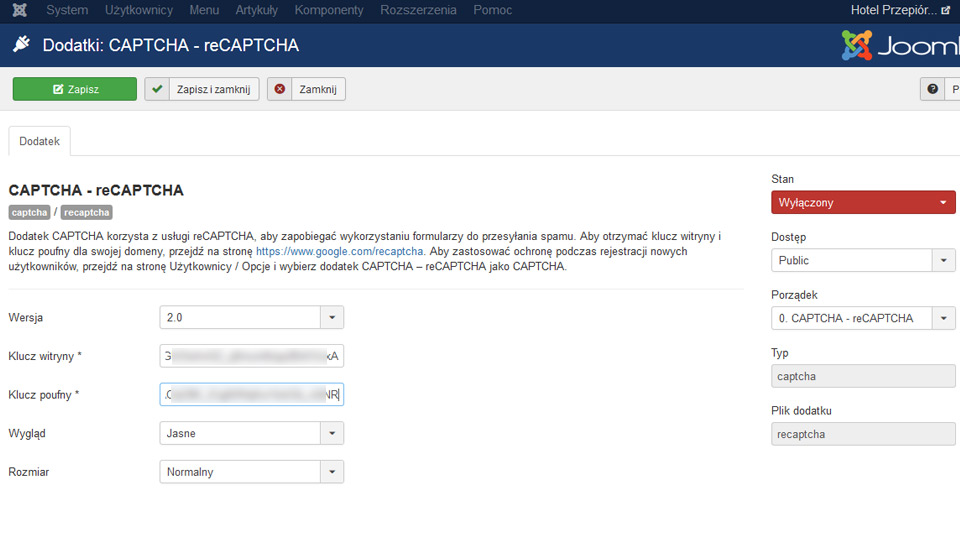Open the Pomoc menu
The image size is (960, 544).
coord(492,10)
